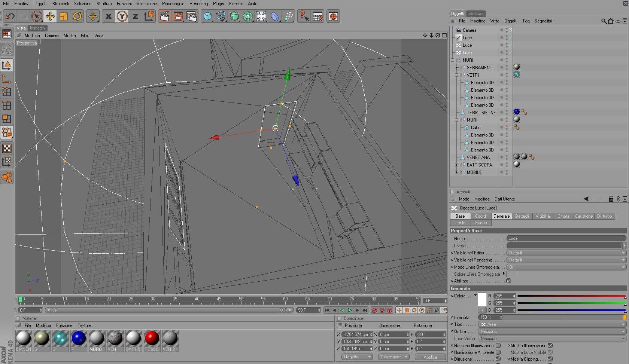629x364 pixels.
Task: Expand the SERRAMENTI group in the tree
Action: point(456,68)
